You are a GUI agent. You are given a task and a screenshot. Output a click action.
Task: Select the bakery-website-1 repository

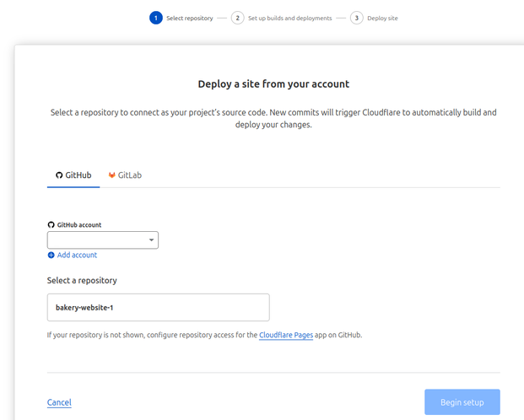point(159,307)
